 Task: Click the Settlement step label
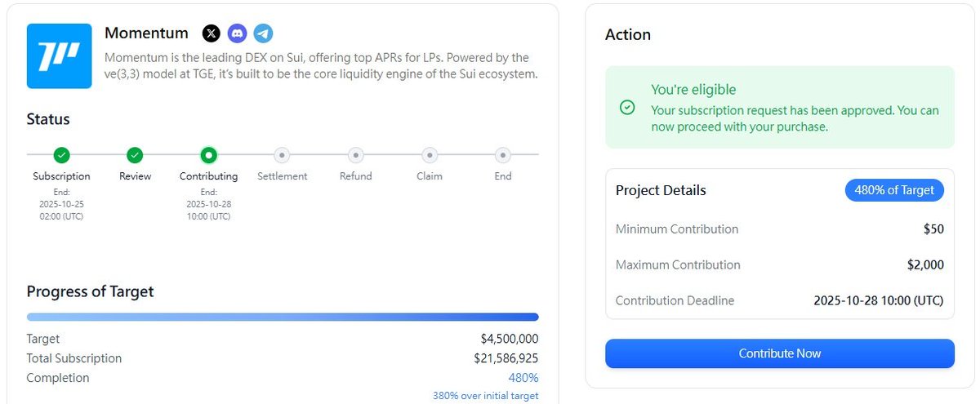(283, 176)
